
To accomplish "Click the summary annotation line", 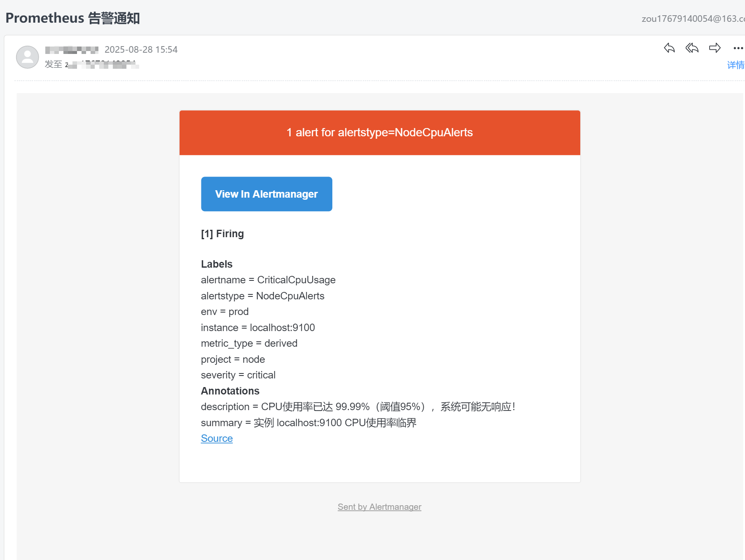I will (x=308, y=423).
